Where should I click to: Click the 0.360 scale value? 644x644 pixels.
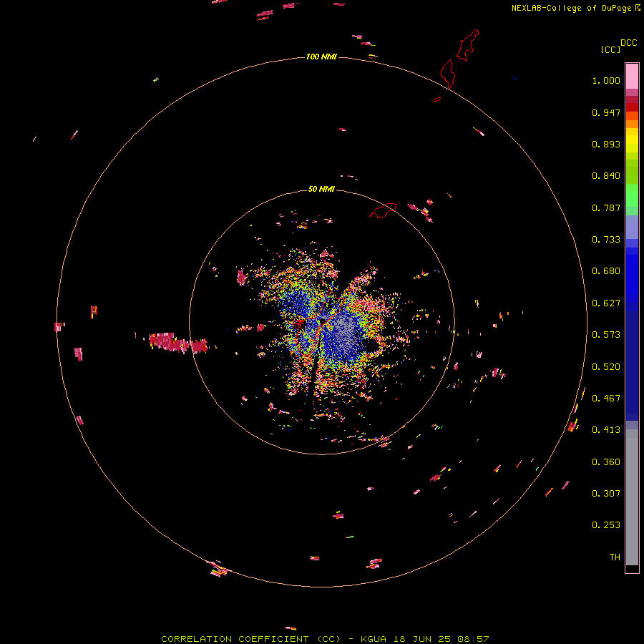point(606,462)
